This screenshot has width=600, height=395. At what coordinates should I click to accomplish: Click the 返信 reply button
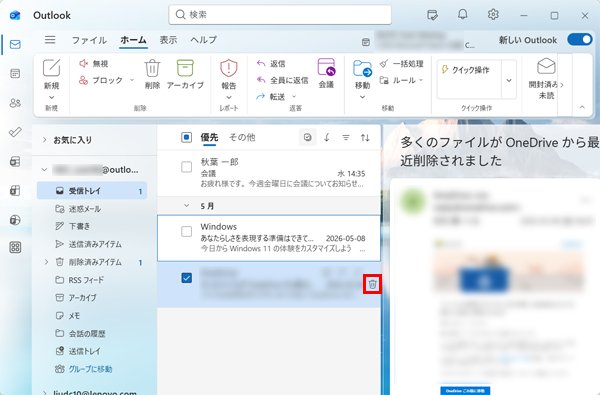click(271, 64)
